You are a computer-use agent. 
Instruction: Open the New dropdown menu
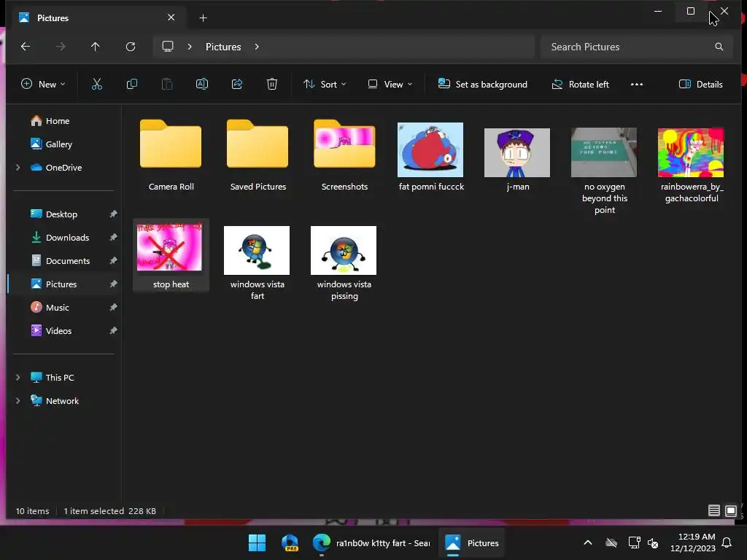[x=43, y=85]
